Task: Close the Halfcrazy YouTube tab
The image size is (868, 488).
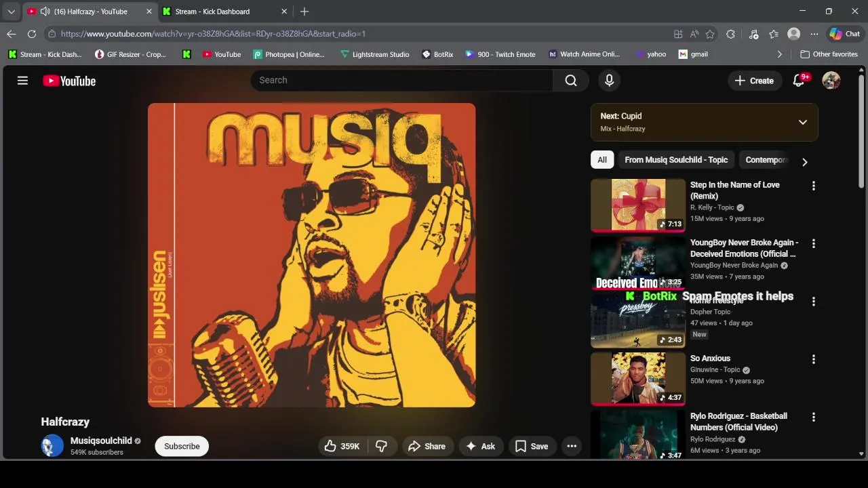Action: click(149, 12)
